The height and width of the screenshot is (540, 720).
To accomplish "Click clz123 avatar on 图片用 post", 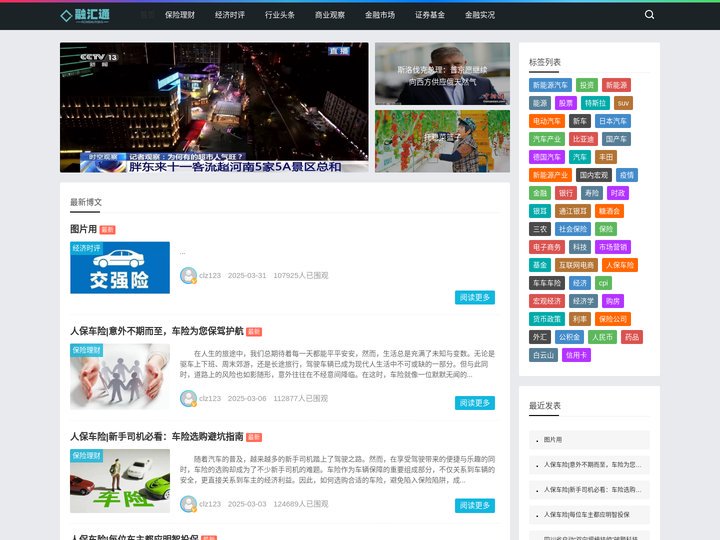I will (188, 276).
